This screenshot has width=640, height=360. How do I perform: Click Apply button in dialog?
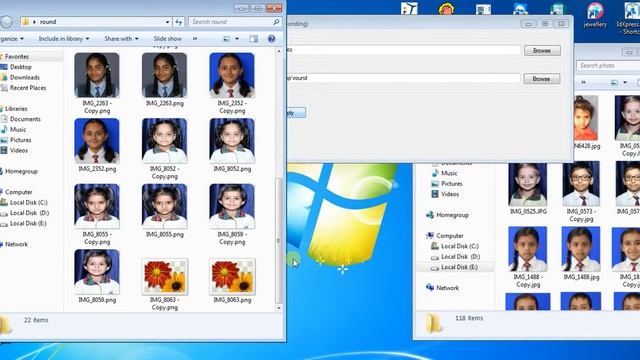(296, 113)
